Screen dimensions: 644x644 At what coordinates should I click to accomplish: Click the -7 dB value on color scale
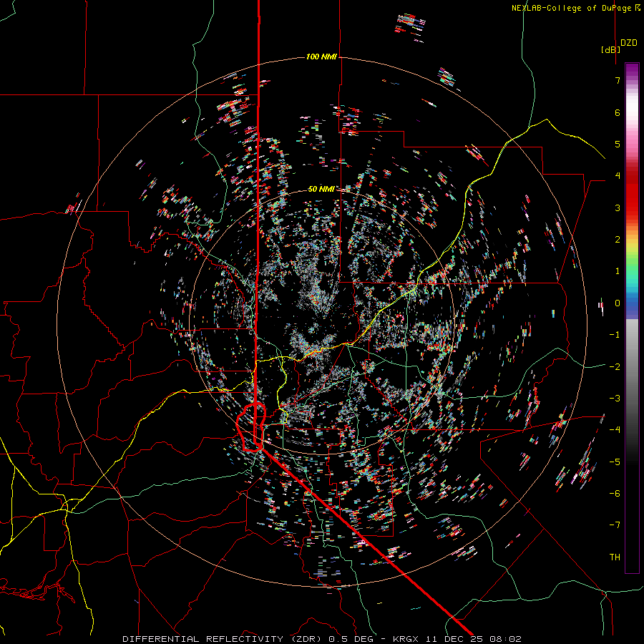tap(615, 525)
